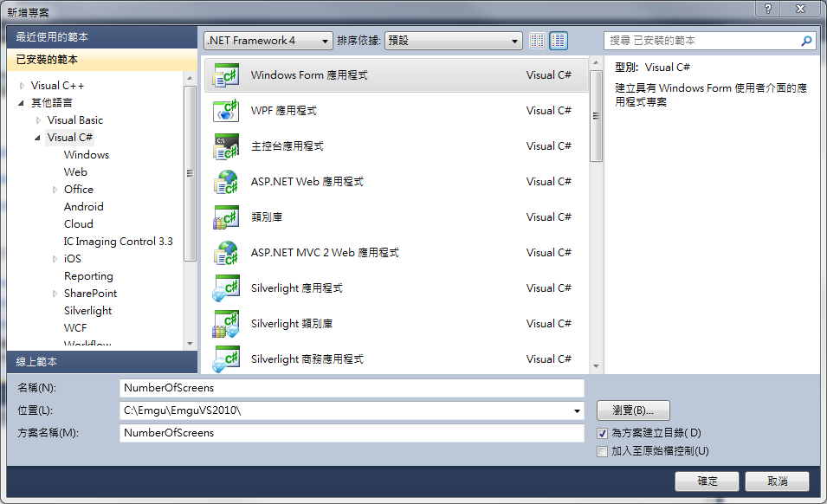This screenshot has width=827, height=504.
Task: Open the 已安裝的範本 section
Action: click(102, 60)
